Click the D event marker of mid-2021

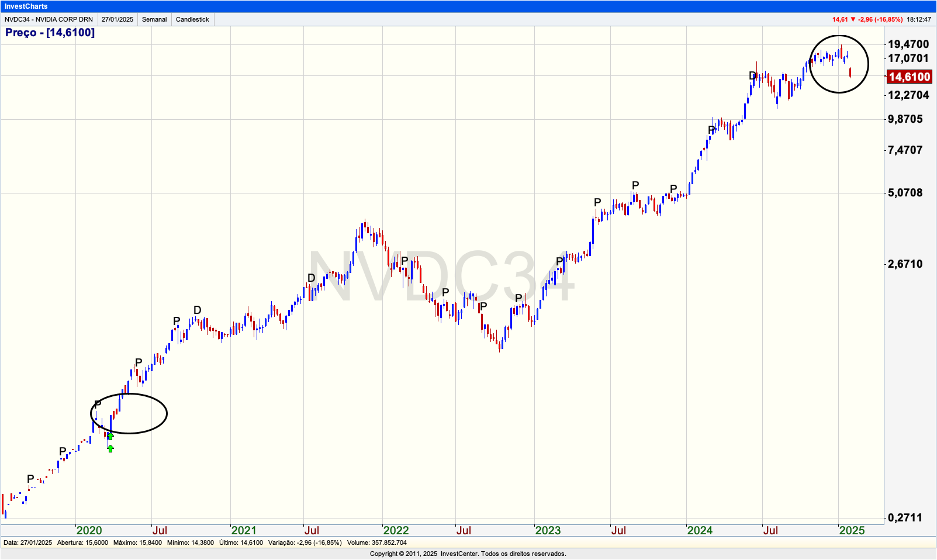311,278
